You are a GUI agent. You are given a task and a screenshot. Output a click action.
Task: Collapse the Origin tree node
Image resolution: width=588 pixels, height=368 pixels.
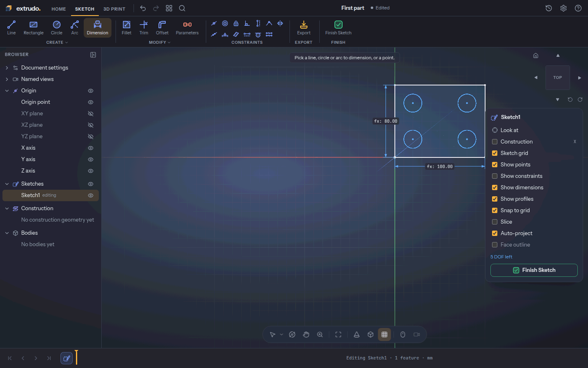point(7,91)
